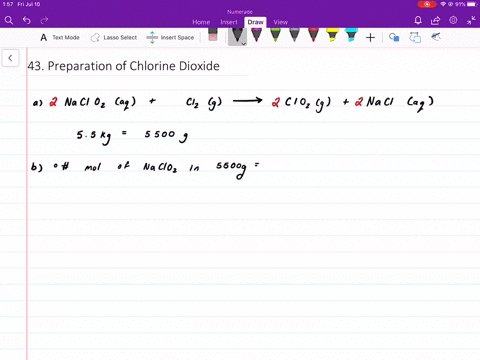
Task: Select the red pen
Action: tap(313, 35)
